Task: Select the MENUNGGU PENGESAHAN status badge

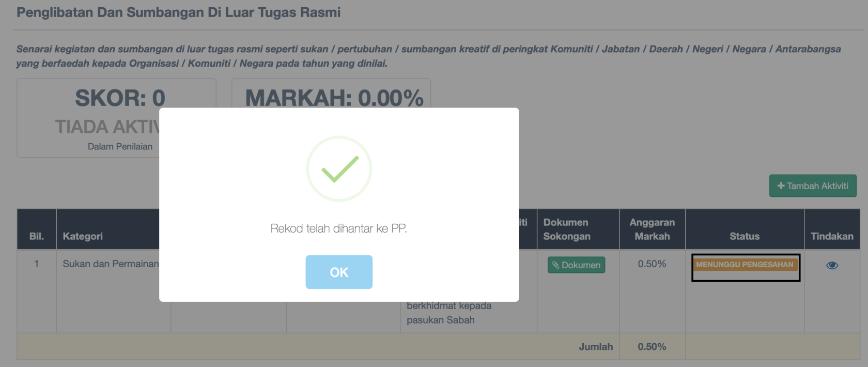Action: [x=744, y=265]
